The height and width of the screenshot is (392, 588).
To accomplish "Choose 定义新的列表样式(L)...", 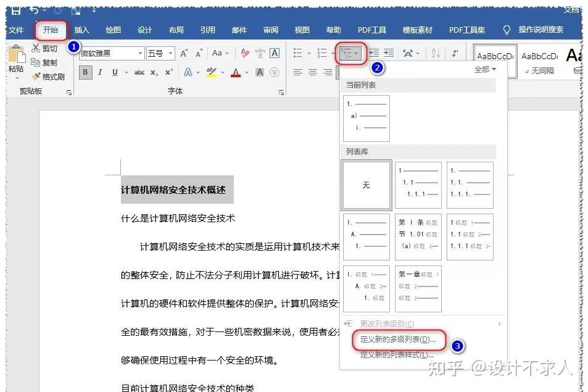I will point(397,355).
